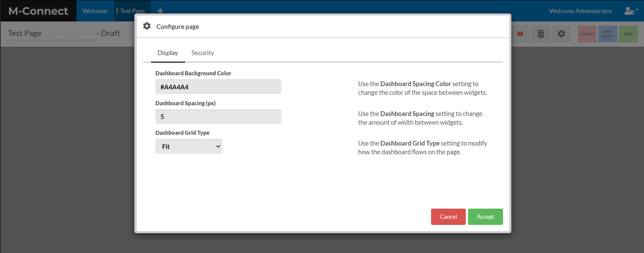Switch to the Security tab
The image size is (644, 253).
coord(203,53)
